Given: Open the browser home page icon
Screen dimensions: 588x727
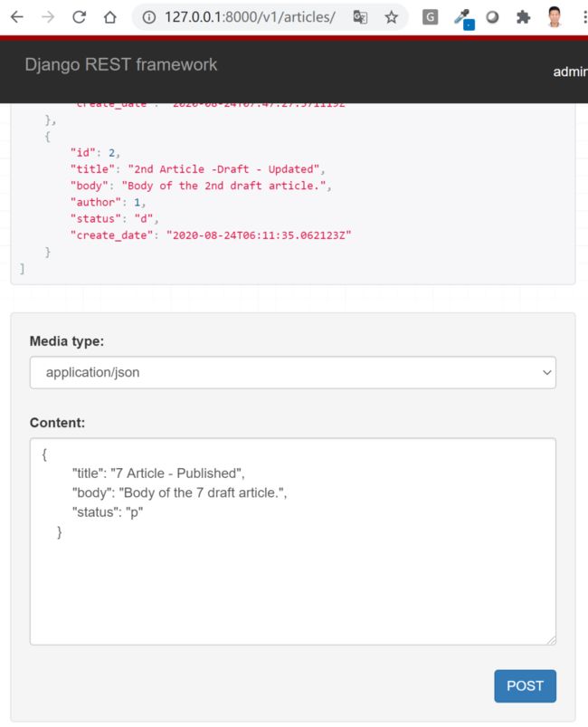Looking at the screenshot, I should click(x=109, y=17).
